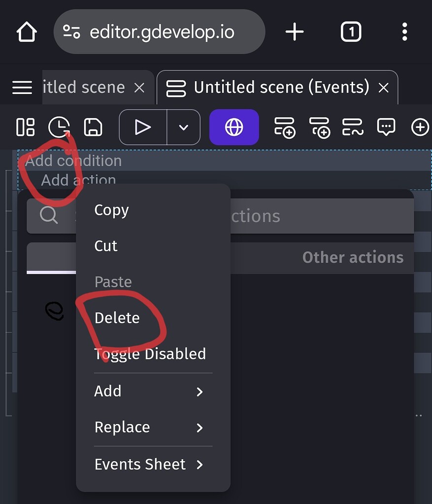
Task: Choose Delete in the context menu
Action: (x=118, y=318)
